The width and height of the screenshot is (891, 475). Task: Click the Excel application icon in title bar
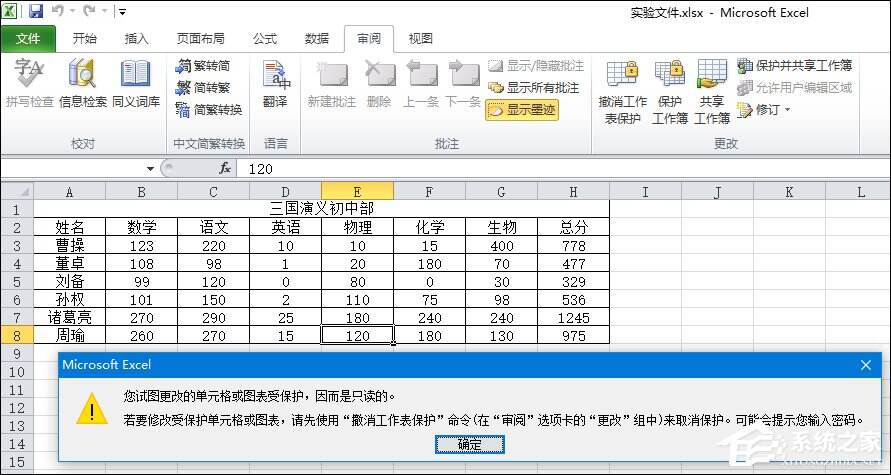(10, 11)
